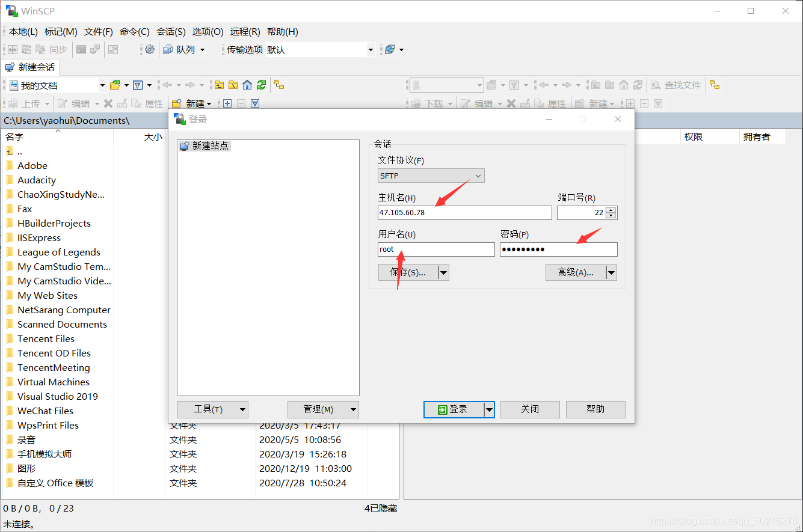Click the open terminal icon in the main toolbar
The height and width of the screenshot is (532, 803).
[x=81, y=49]
